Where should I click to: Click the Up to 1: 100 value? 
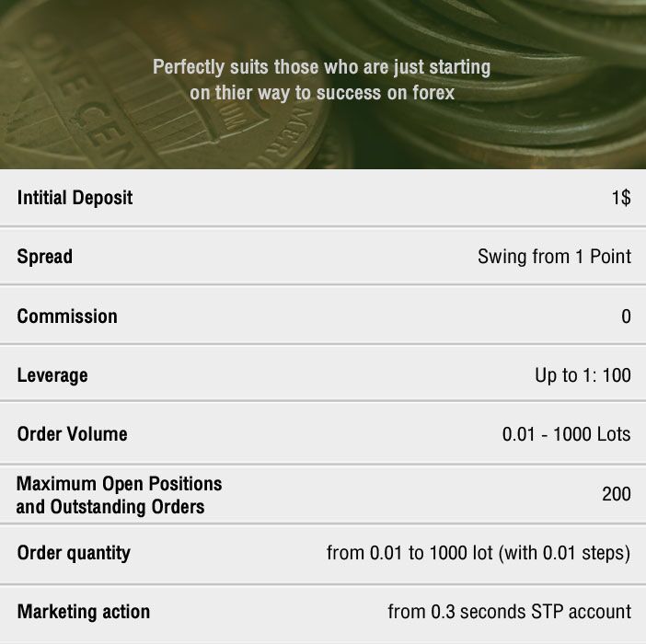pyautogui.click(x=583, y=375)
